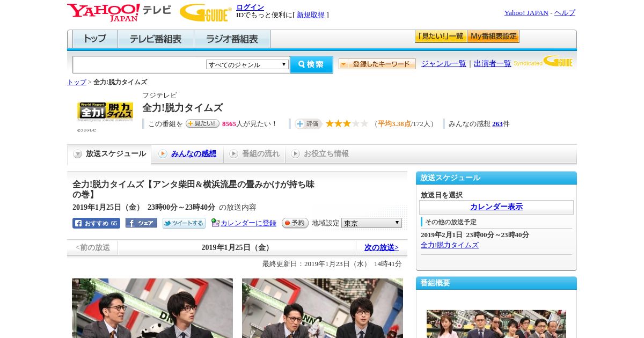Click the Twitter ツイートする button
This screenshot has height=338, width=644.
184,223
